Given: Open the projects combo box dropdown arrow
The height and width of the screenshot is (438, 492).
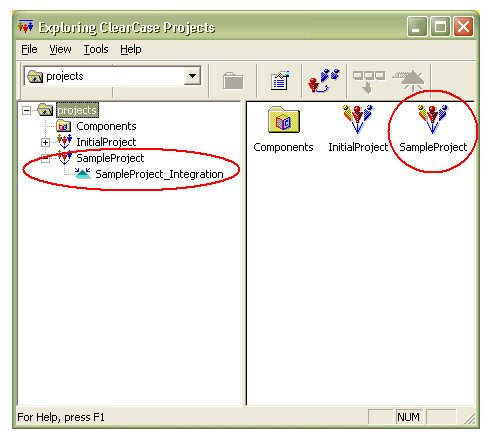Looking at the screenshot, I should coord(192,76).
